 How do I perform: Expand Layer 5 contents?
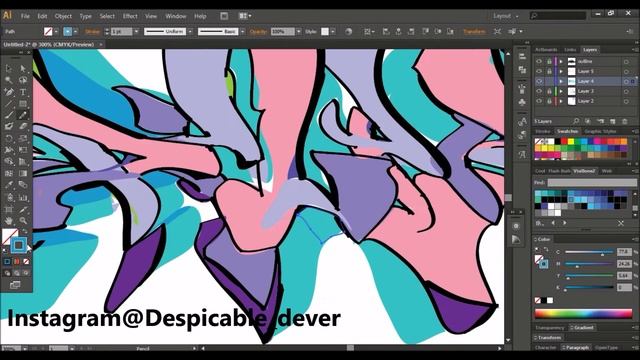pyautogui.click(x=561, y=71)
